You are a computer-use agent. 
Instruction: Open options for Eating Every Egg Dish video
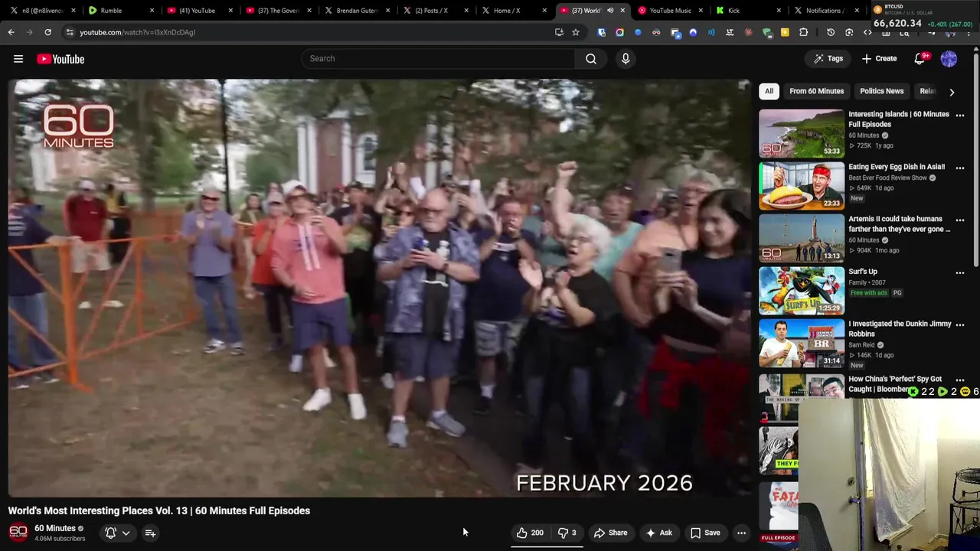[959, 168]
